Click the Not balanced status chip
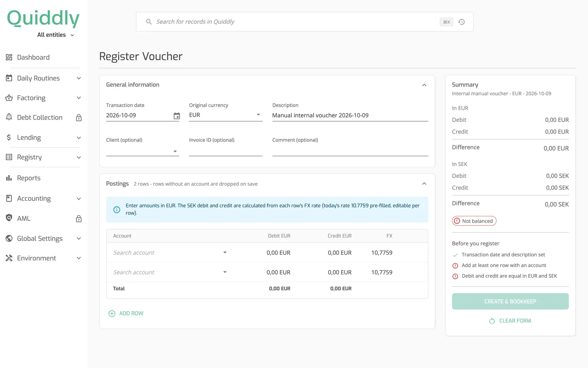The image size is (588, 368). click(474, 221)
